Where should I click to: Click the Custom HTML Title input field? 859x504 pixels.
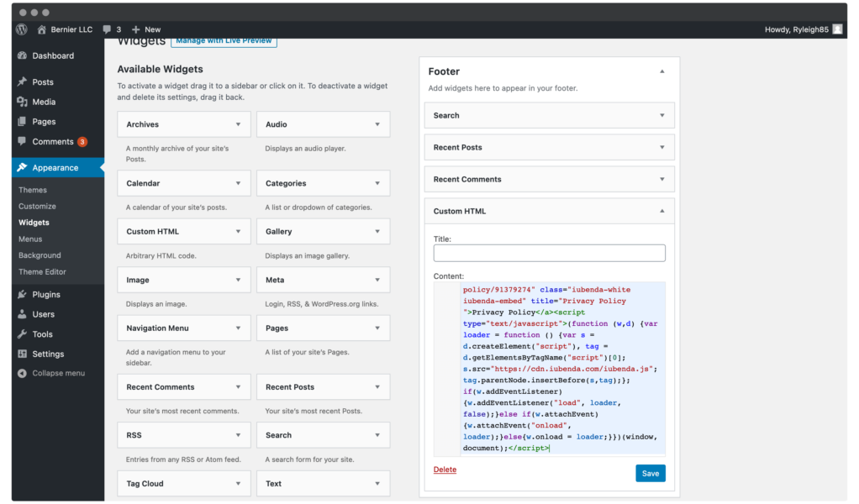tap(549, 253)
